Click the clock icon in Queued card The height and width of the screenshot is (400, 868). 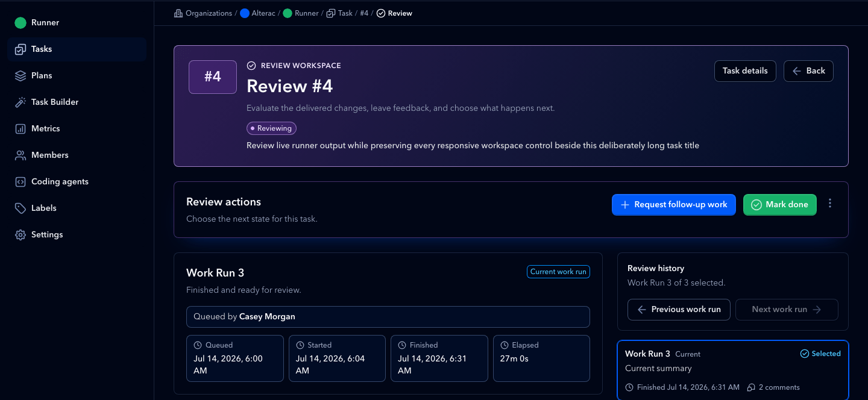198,345
